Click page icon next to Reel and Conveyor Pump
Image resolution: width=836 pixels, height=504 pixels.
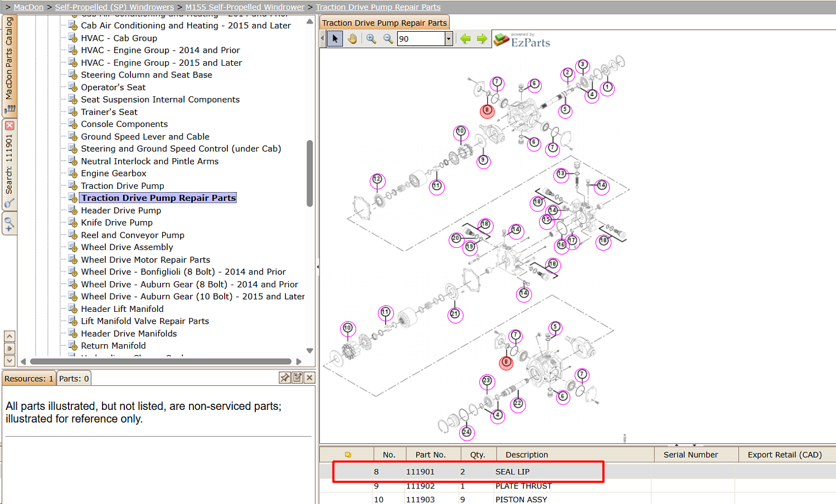tap(72, 234)
